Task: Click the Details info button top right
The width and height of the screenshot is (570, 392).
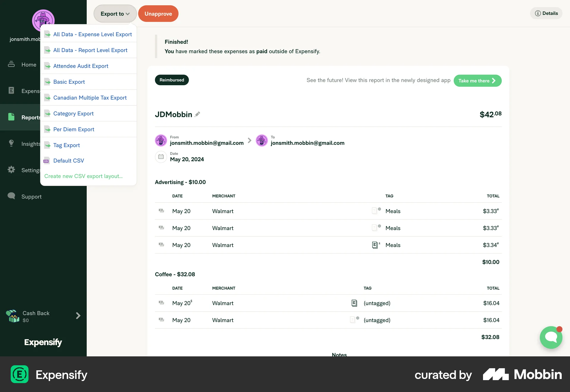Action: click(x=546, y=13)
